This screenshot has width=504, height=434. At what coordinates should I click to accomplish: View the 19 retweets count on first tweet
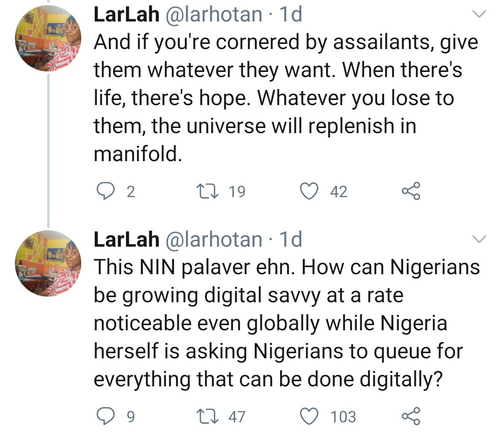click(x=237, y=192)
